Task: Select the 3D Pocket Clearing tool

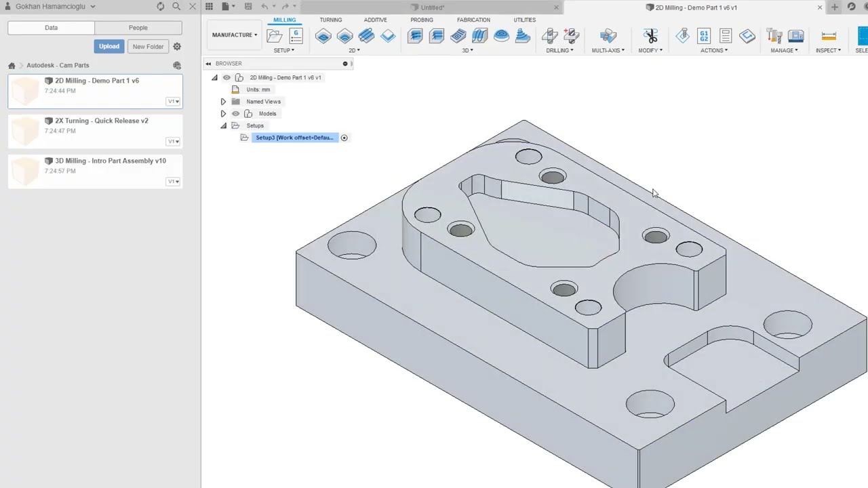Action: coord(437,36)
